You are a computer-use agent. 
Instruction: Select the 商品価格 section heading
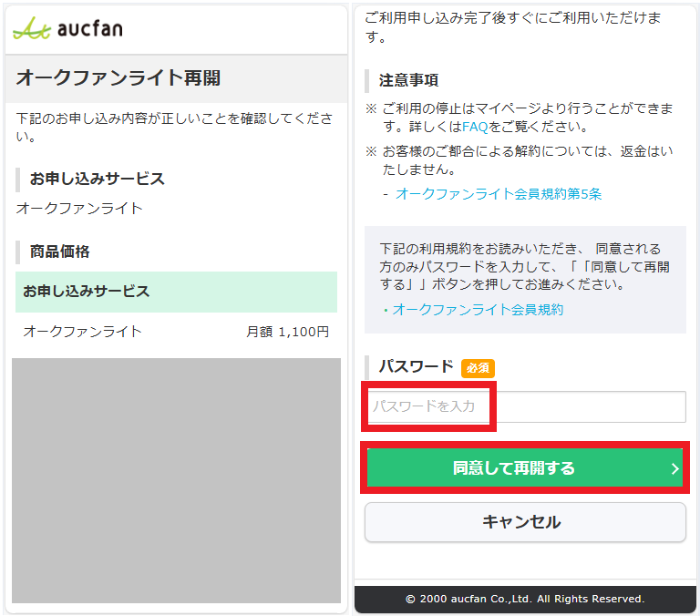click(x=60, y=252)
